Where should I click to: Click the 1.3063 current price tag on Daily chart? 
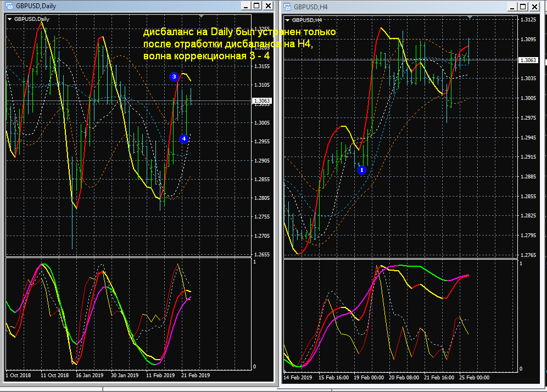(x=261, y=101)
